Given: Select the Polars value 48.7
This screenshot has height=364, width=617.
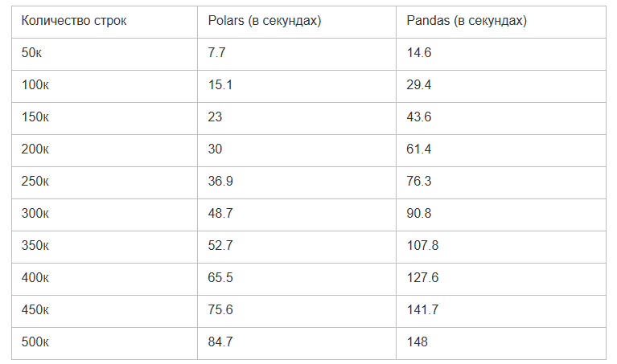Looking at the screenshot, I should tap(220, 214).
